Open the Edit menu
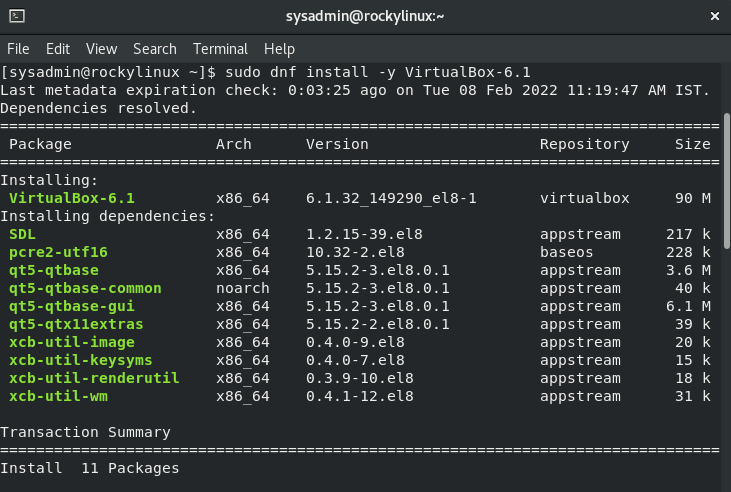The height and width of the screenshot is (492, 731). click(x=58, y=49)
